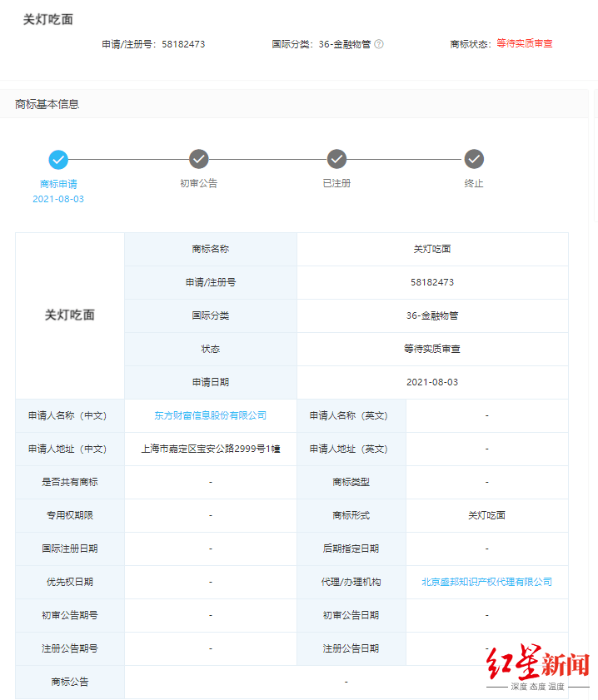Click the blue 商标申请 checkmark step icon
Screen dimensions: 598x700
point(58,159)
